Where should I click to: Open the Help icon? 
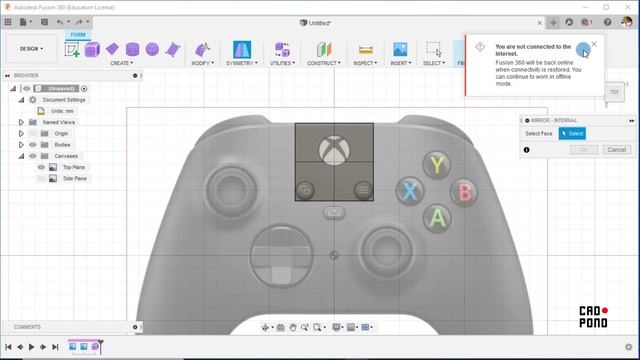pos(607,22)
